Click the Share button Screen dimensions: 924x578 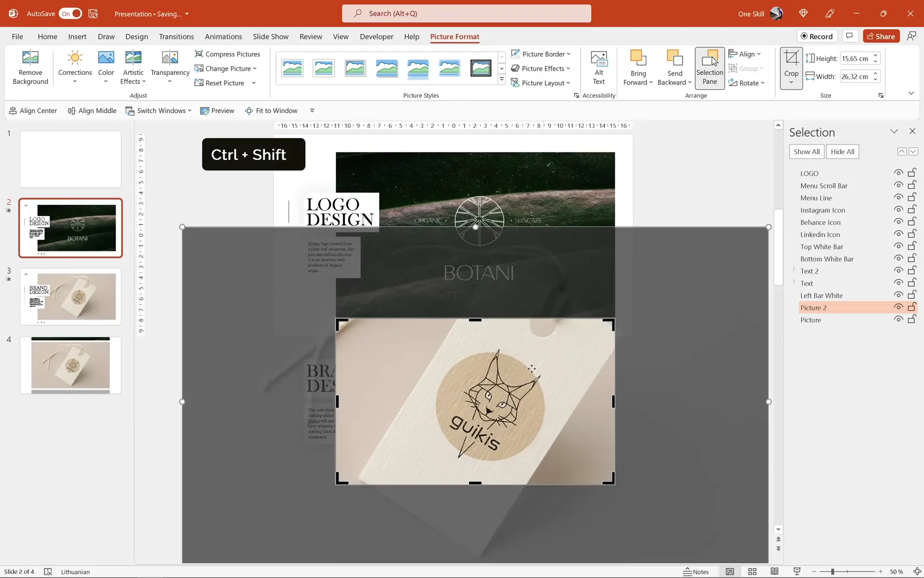coord(881,36)
